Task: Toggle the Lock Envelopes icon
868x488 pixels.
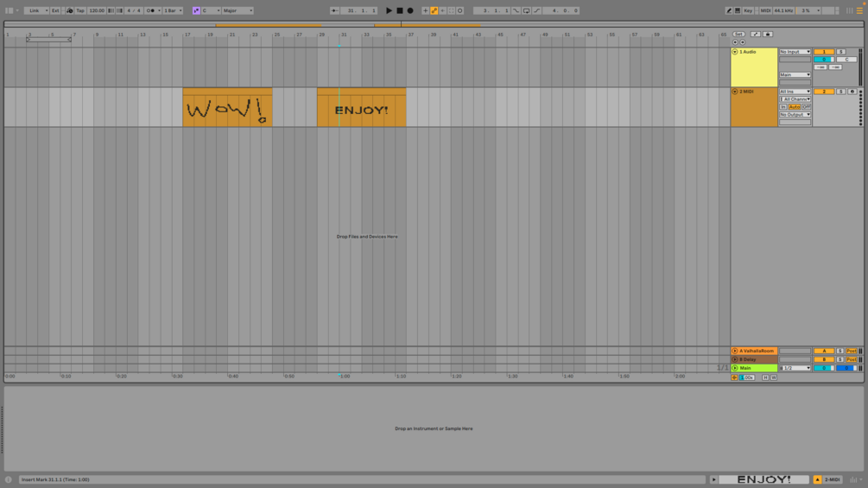Action: pyautogui.click(x=768, y=35)
